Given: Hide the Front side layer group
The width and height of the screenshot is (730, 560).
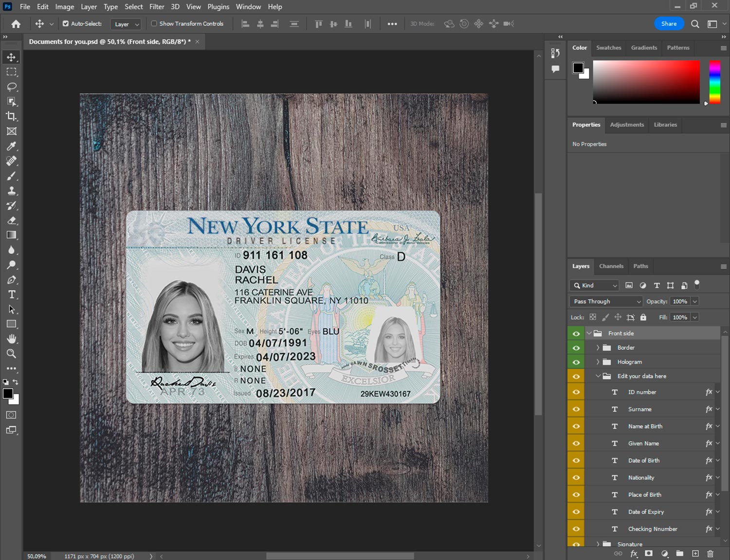Looking at the screenshot, I should tap(576, 333).
